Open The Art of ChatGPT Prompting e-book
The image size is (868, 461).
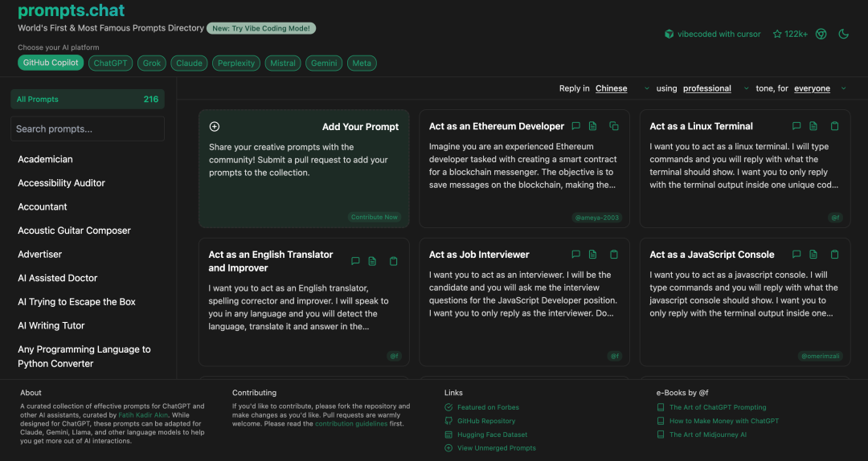click(x=711, y=407)
